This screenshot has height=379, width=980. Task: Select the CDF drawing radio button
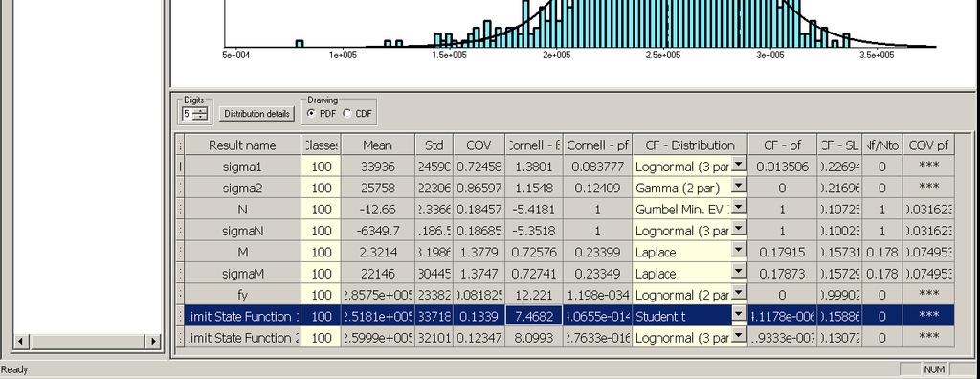coord(346,113)
